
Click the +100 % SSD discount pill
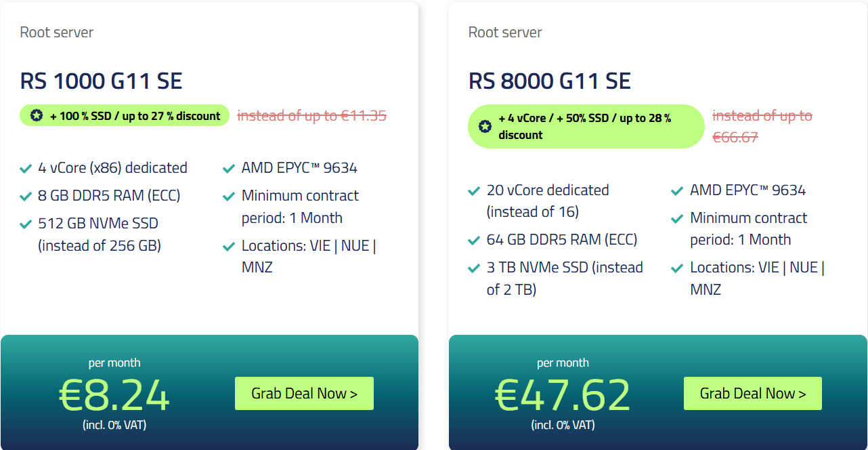coord(125,116)
